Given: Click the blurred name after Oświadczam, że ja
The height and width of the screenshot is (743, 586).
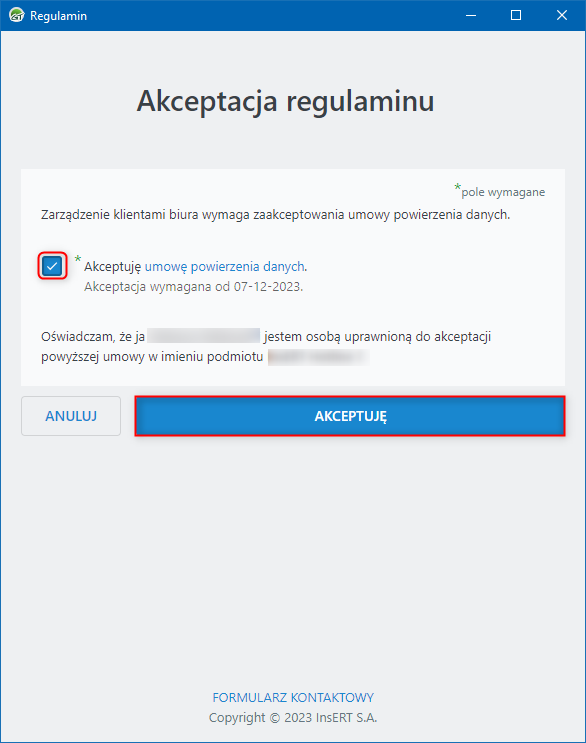Looking at the screenshot, I should coord(204,336).
